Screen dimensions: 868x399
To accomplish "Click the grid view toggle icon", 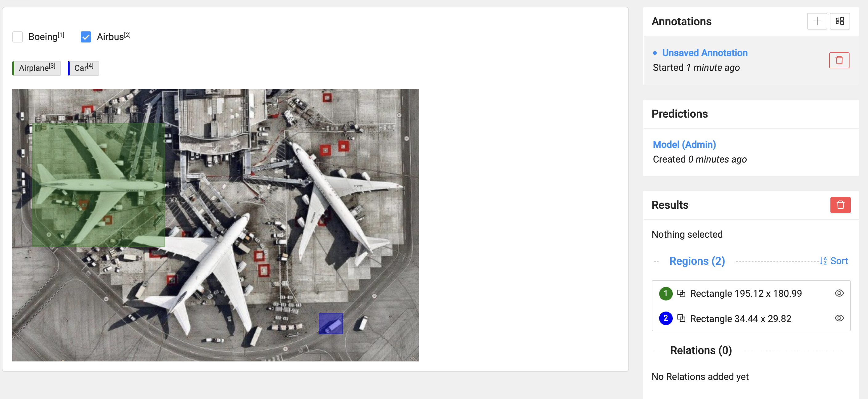I will click(839, 22).
